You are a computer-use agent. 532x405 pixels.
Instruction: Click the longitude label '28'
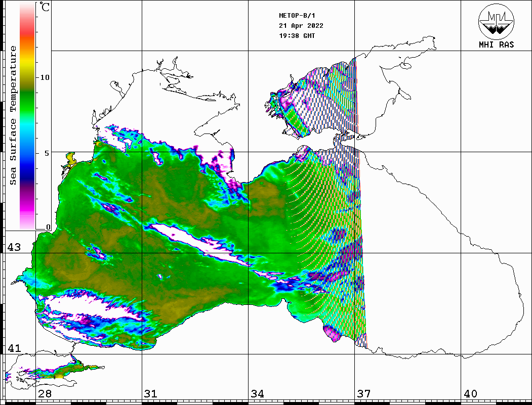(45, 394)
